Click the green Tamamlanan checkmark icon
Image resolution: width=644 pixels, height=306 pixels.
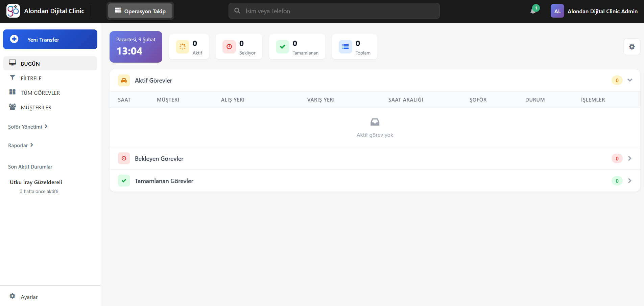pyautogui.click(x=282, y=47)
